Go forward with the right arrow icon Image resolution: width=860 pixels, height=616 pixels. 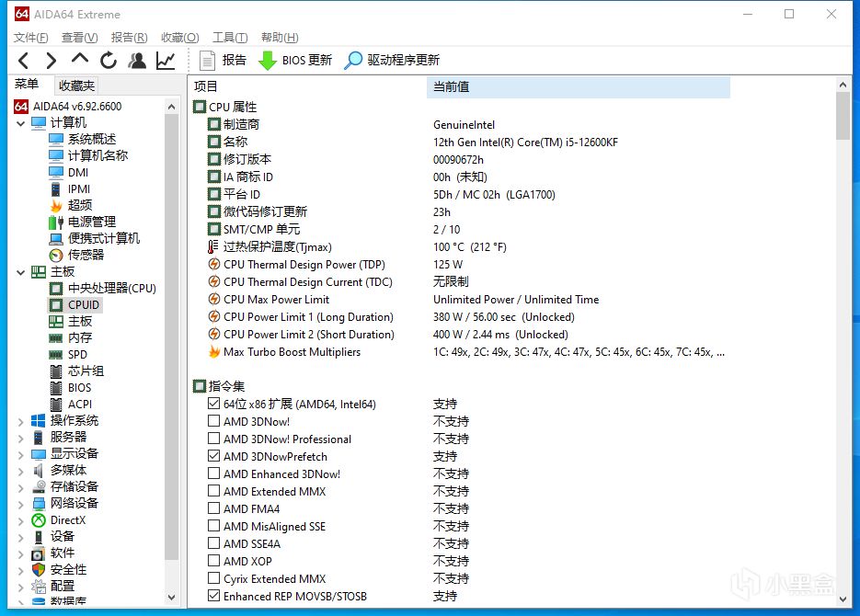tap(51, 61)
